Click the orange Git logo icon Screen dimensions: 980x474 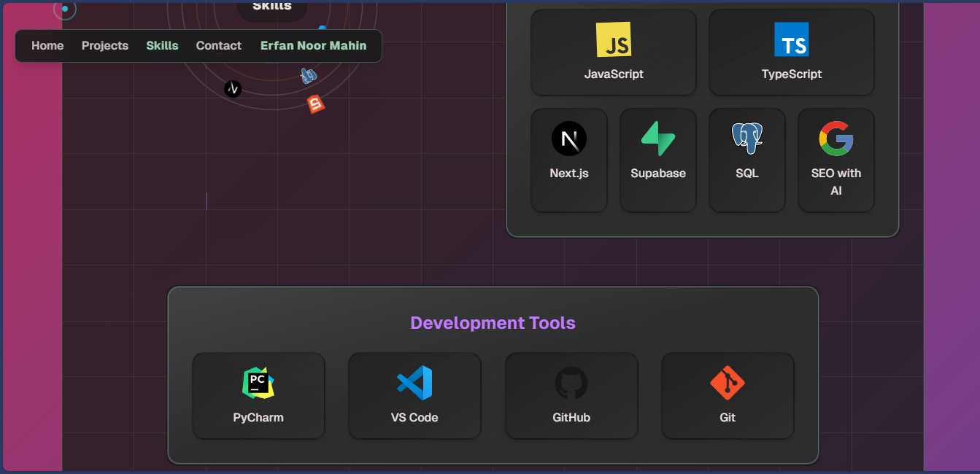(x=728, y=383)
